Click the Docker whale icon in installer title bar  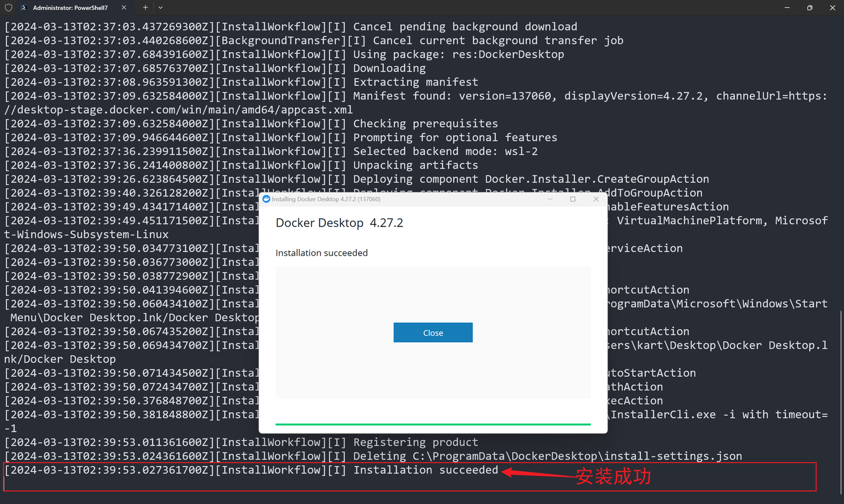[x=267, y=199]
